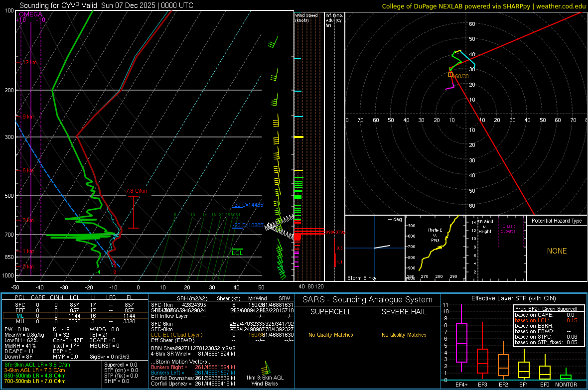Select the 850-500mb LR = 4.8 C/km line
The height and width of the screenshot is (390, 588).
point(35,376)
